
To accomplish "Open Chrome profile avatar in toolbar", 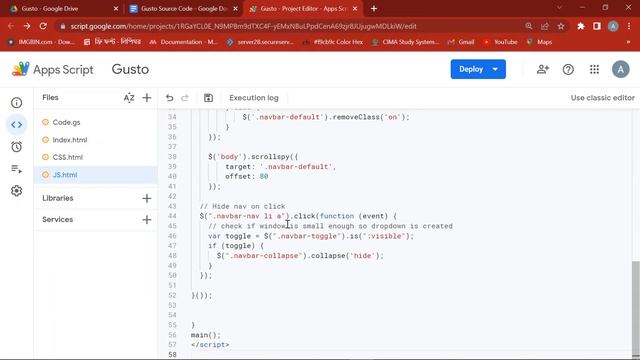I will click(x=613, y=26).
